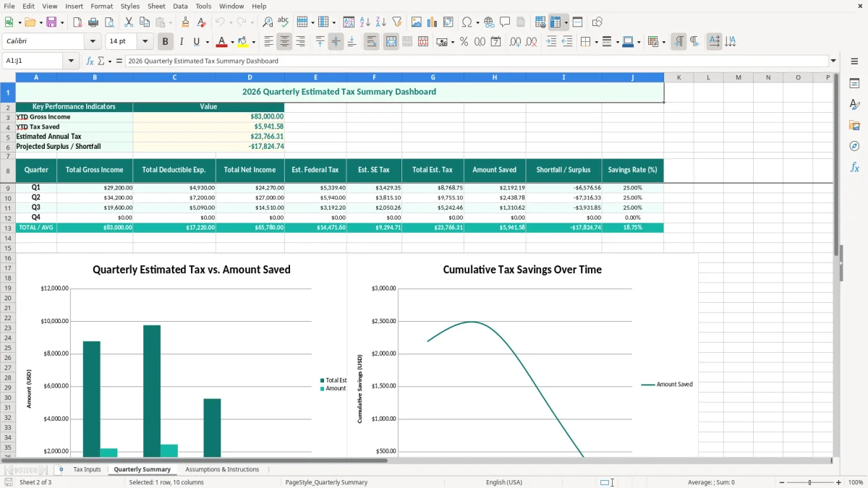Screen dimensions: 868x488
Task: Expand Borders dropdown arrow
Action: click(x=597, y=42)
